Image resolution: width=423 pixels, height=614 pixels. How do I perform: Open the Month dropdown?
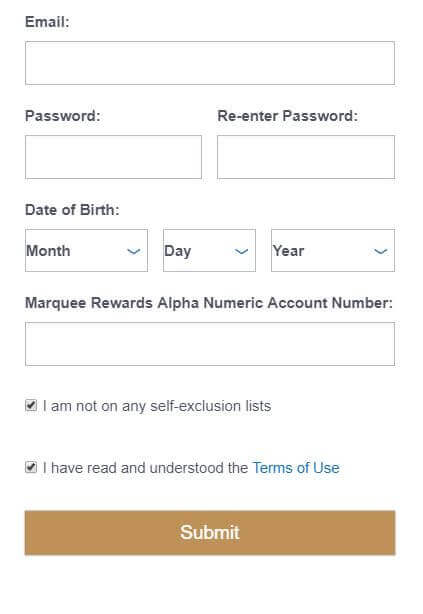point(87,251)
